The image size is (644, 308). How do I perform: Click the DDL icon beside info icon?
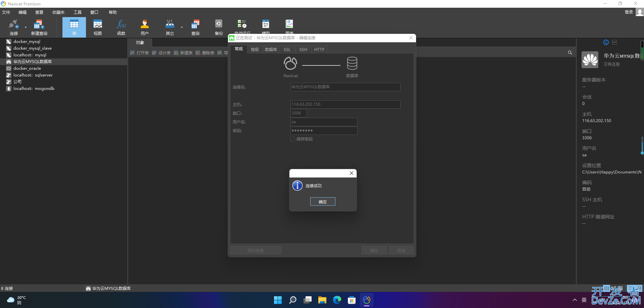pyautogui.click(x=614, y=42)
